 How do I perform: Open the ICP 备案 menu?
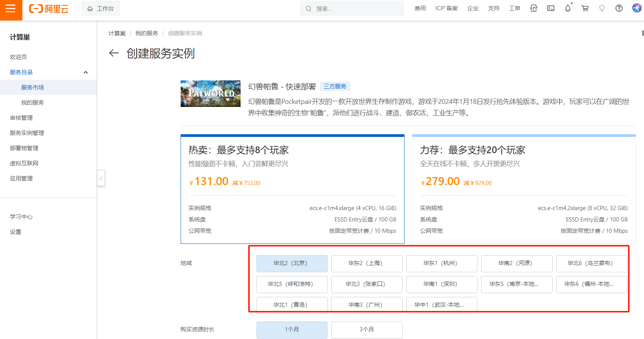coord(446,8)
